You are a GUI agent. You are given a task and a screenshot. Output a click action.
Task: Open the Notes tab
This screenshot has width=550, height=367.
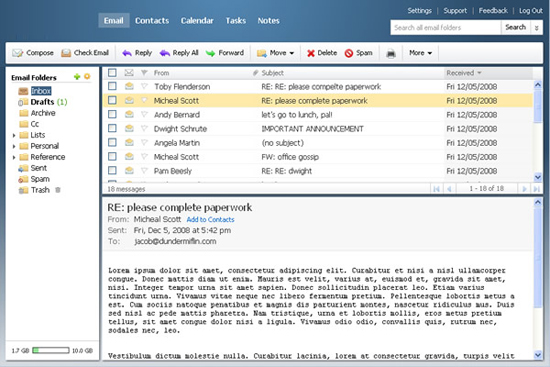pos(268,21)
